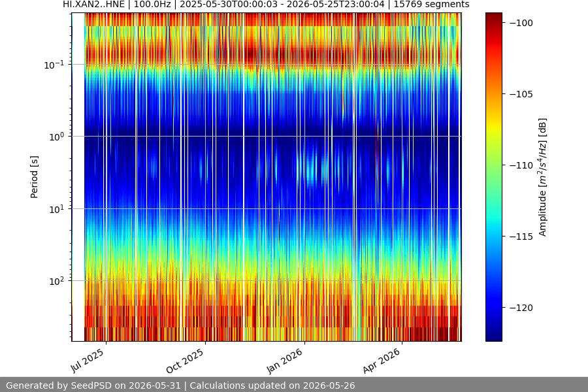This screenshot has height=392, width=588.
Task: Click the 10¹ period tick label
Action: click(56, 209)
